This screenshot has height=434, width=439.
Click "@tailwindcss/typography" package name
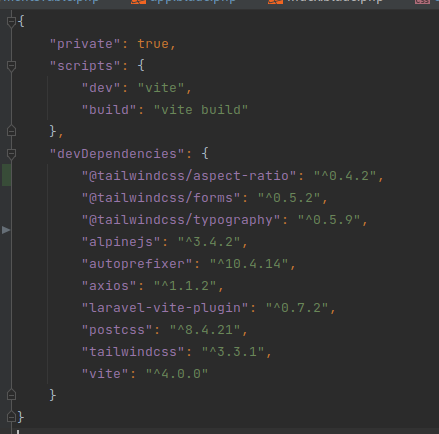point(181,220)
